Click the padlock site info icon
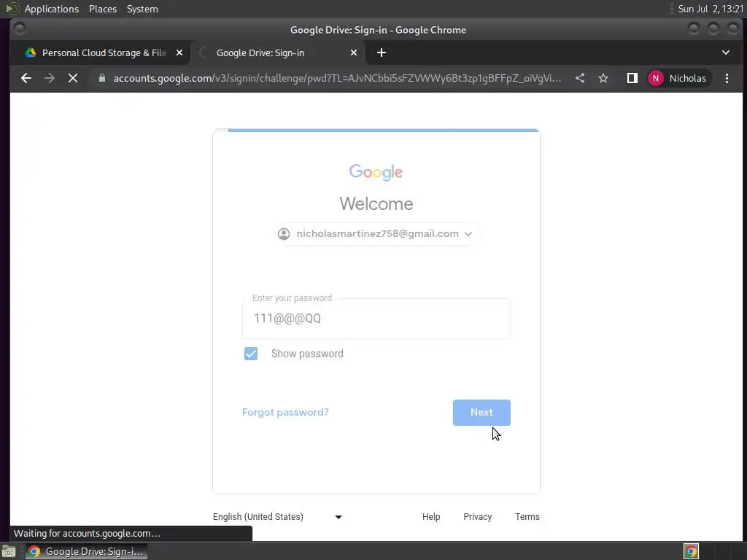This screenshot has height=560, width=747. pyautogui.click(x=101, y=78)
